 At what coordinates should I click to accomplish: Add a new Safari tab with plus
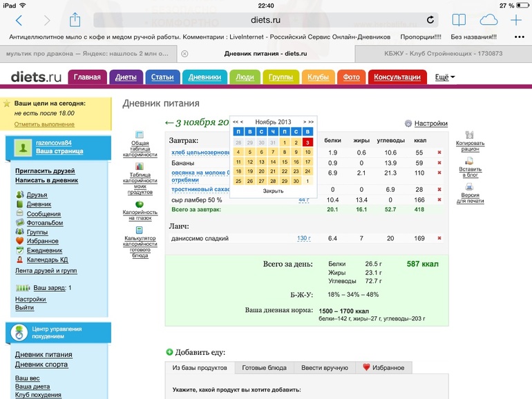516,20
